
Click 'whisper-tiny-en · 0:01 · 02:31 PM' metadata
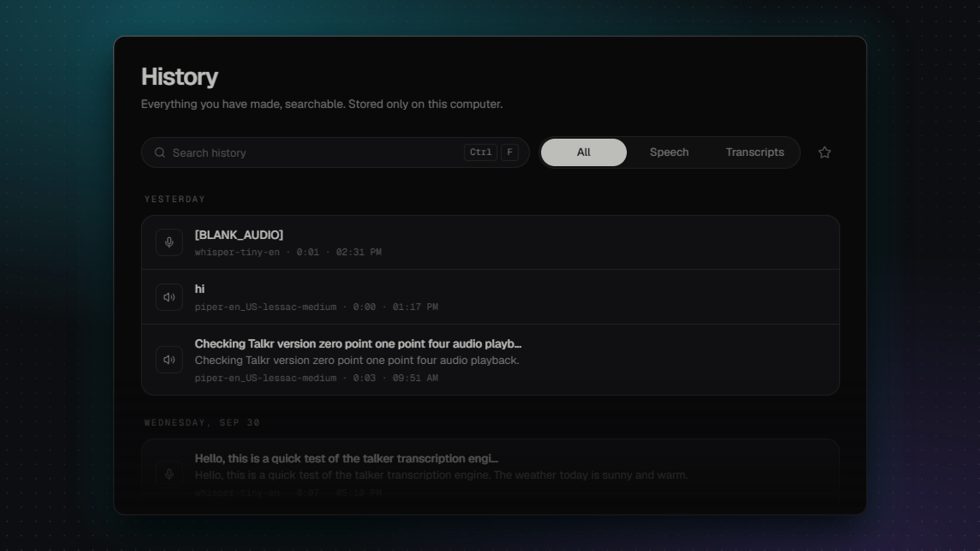click(x=288, y=252)
